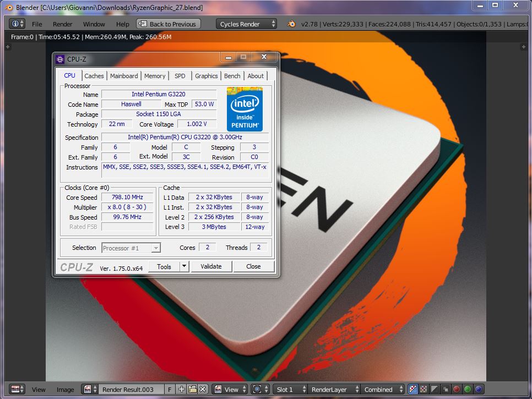Select the CPU tab in CPU-Z
This screenshot has height=399, width=532.
click(69, 75)
